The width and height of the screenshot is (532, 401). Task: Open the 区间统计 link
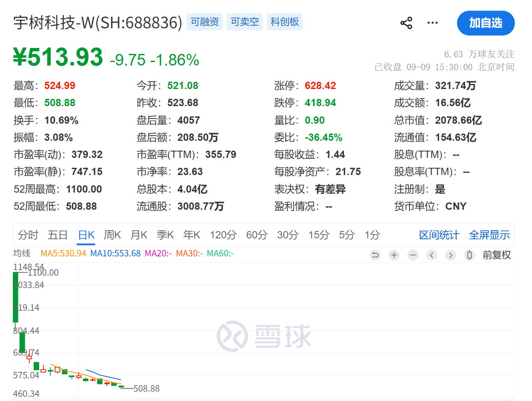pyautogui.click(x=439, y=235)
